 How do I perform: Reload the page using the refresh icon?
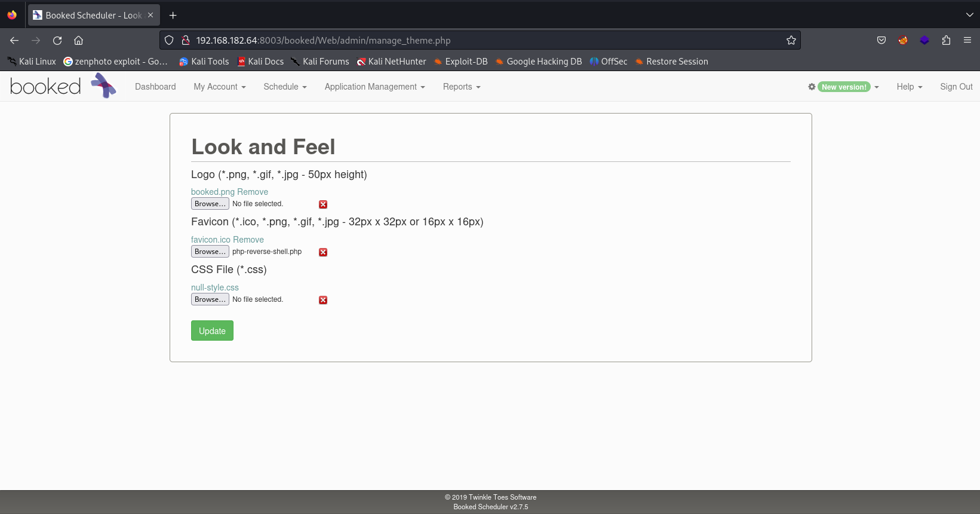(57, 41)
